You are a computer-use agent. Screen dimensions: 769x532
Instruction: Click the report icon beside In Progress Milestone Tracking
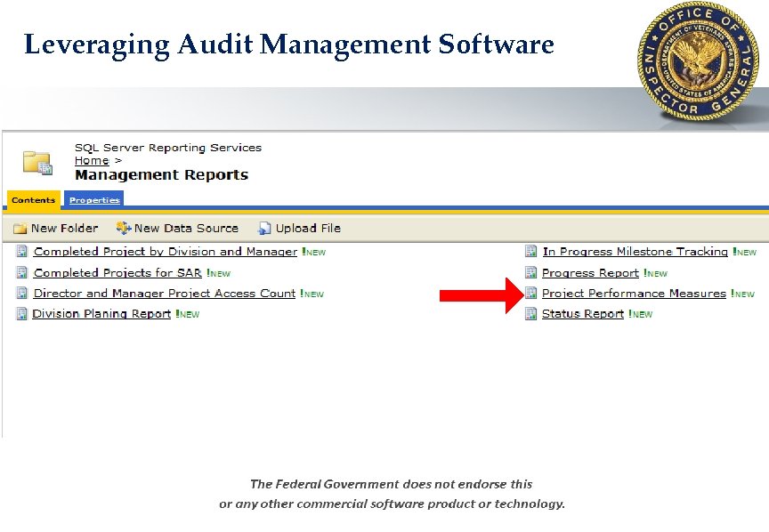click(530, 251)
